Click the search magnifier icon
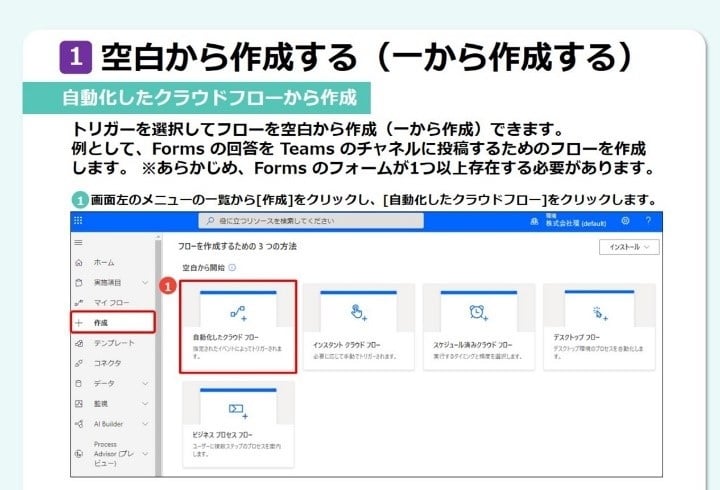Screen dimensions: 720x490 [210, 221]
